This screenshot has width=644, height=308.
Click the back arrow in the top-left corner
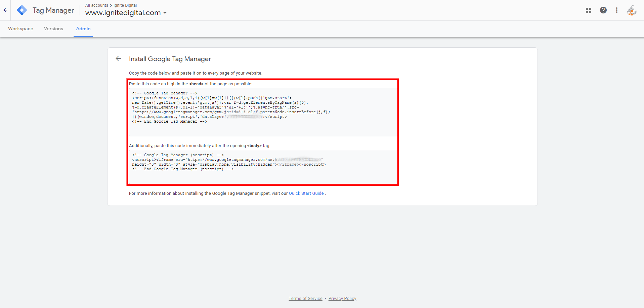(5, 10)
